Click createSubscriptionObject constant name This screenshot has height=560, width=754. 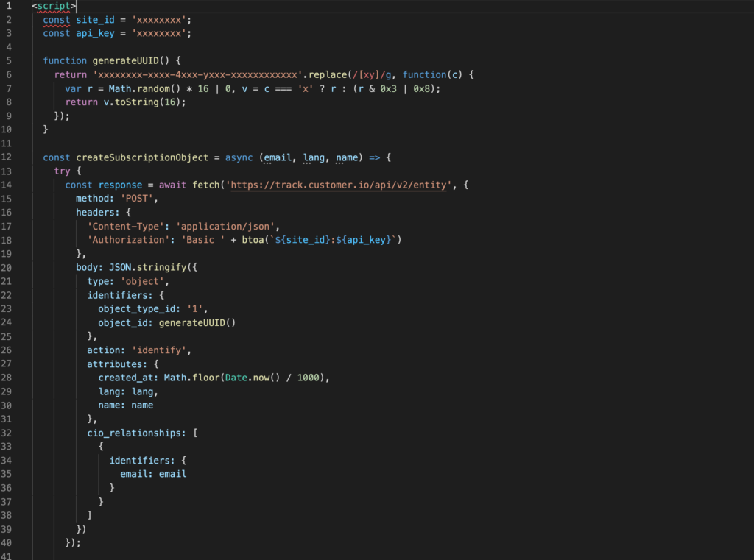click(142, 157)
